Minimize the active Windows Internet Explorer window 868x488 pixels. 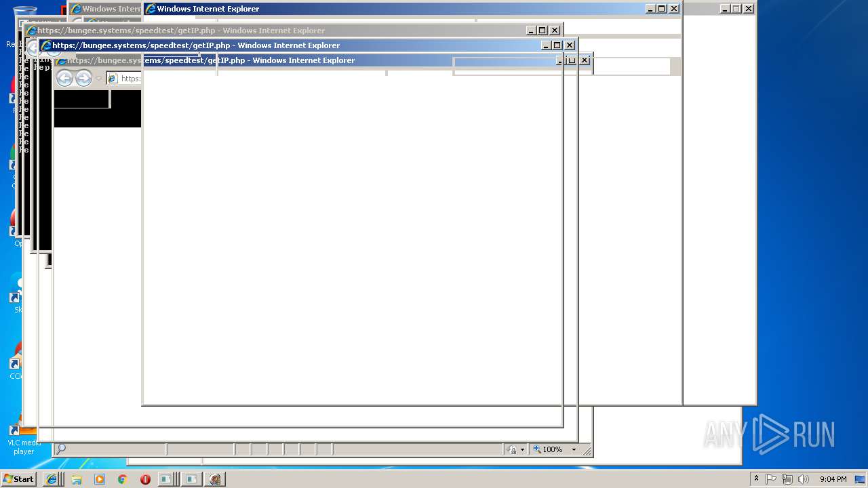(x=650, y=9)
